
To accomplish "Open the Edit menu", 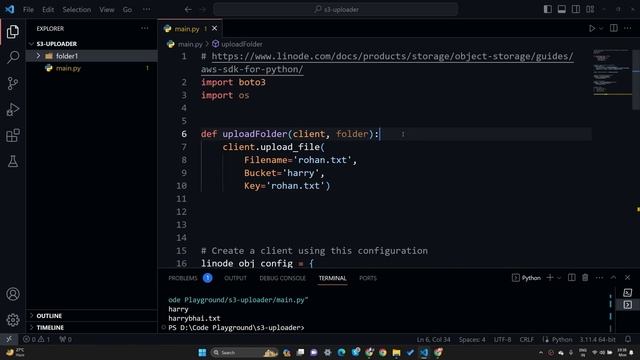I will pyautogui.click(x=48, y=9).
